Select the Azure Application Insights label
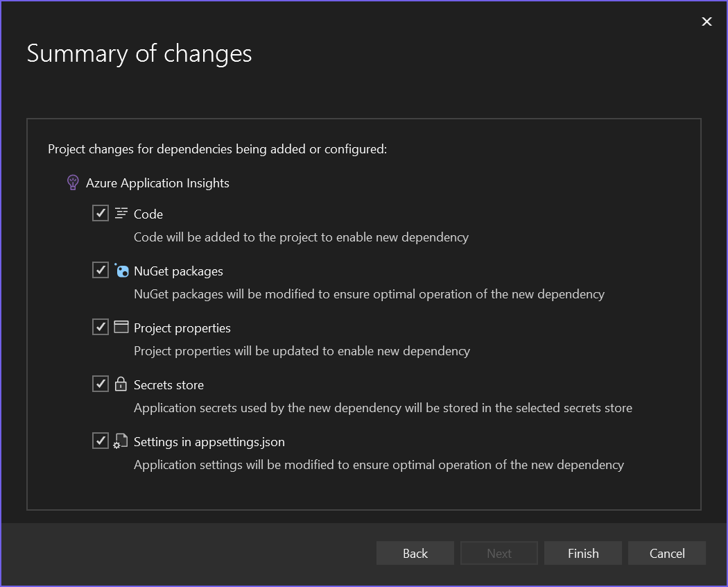The height and width of the screenshot is (587, 728). tap(157, 183)
